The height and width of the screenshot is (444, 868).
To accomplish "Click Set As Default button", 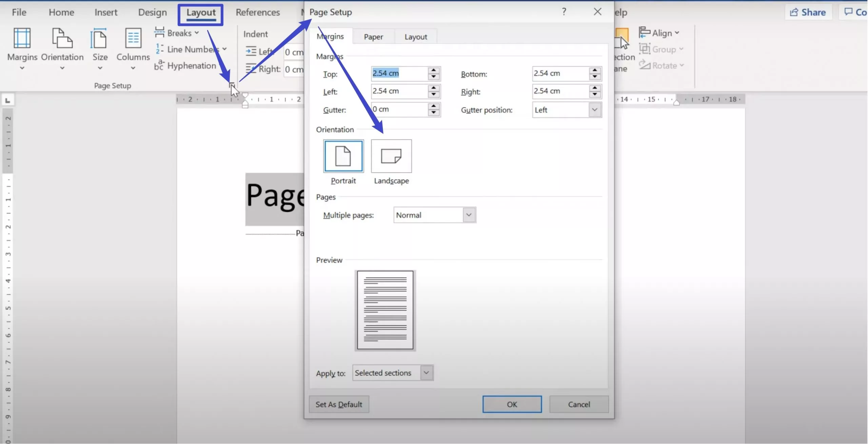I will pyautogui.click(x=339, y=404).
